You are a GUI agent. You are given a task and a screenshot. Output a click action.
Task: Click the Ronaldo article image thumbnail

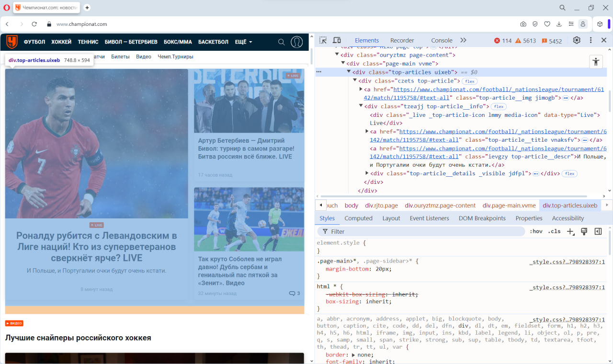click(96, 144)
